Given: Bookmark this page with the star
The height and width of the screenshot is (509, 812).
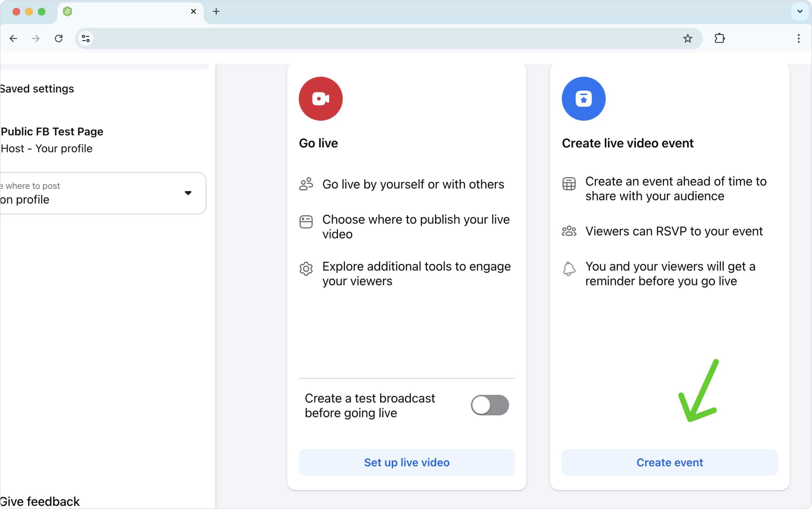Looking at the screenshot, I should 687,38.
